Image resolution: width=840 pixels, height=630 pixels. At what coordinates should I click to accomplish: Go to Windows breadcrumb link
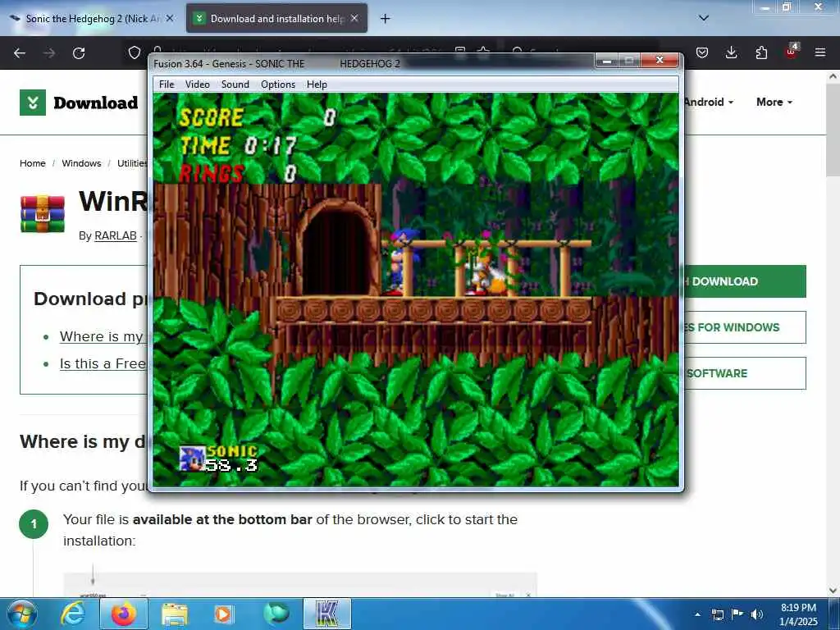pyautogui.click(x=81, y=163)
